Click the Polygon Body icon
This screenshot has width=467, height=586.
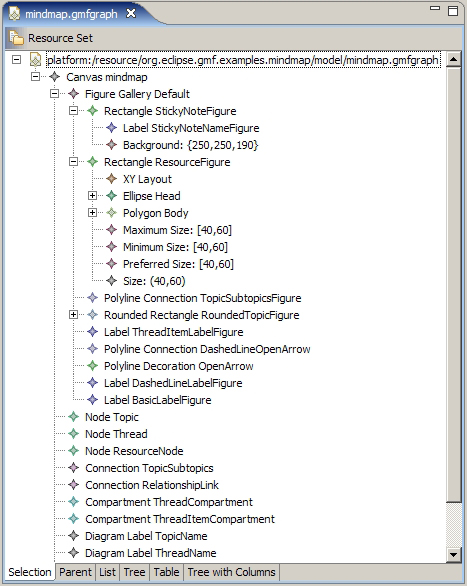111,213
